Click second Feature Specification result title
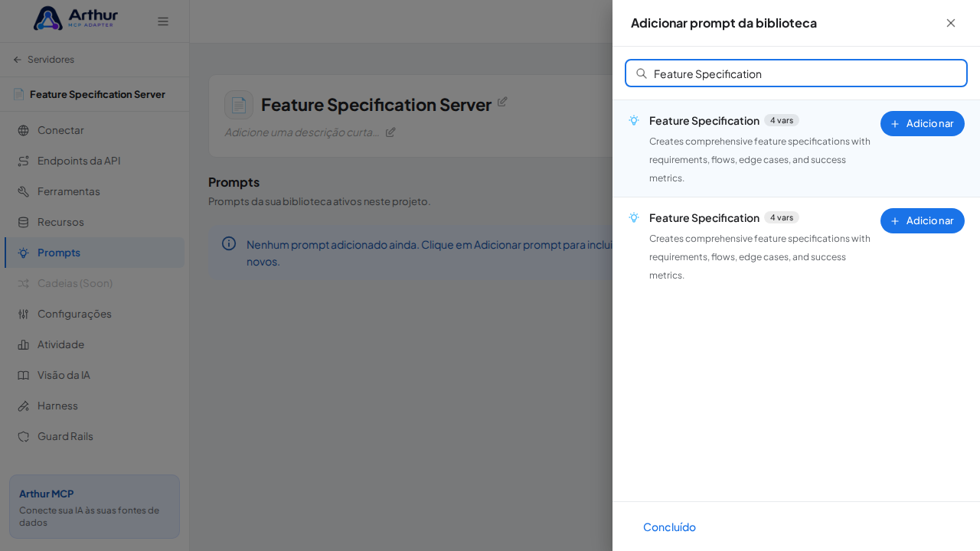980x551 pixels. 704,218
